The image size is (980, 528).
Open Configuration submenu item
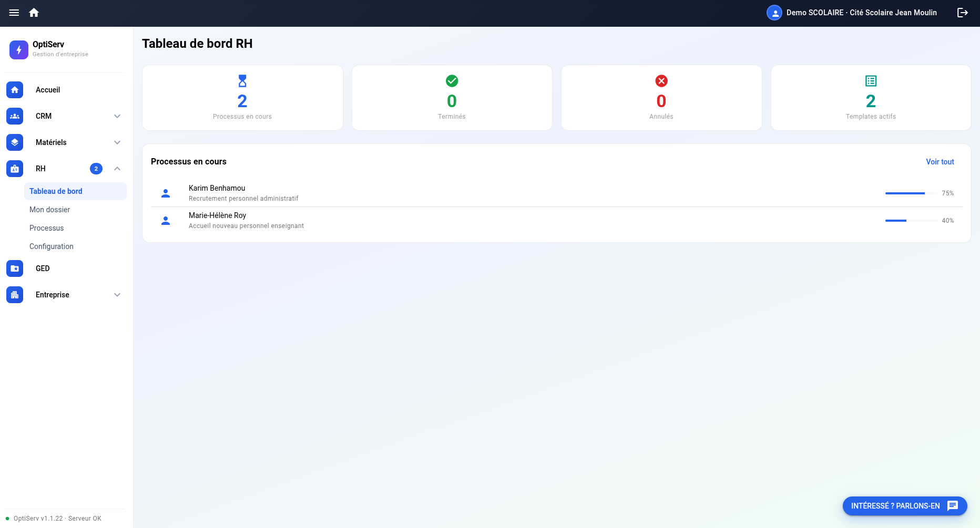click(75, 246)
